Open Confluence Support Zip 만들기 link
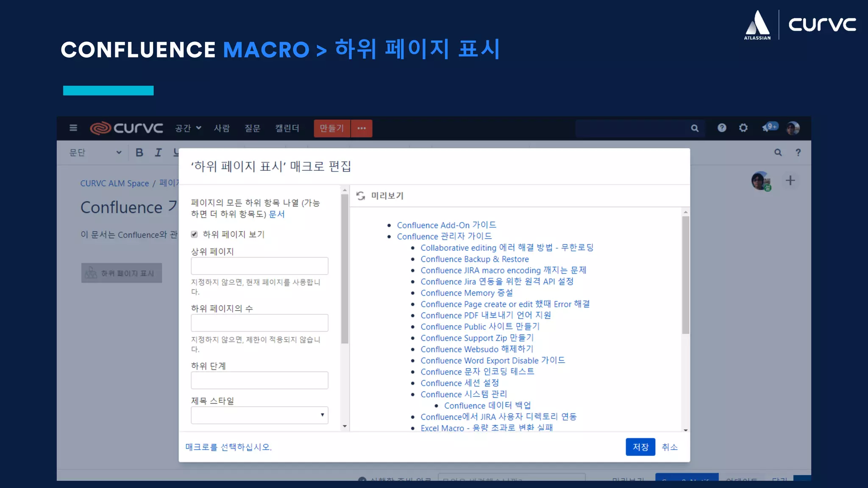The height and width of the screenshot is (488, 868). click(x=477, y=338)
